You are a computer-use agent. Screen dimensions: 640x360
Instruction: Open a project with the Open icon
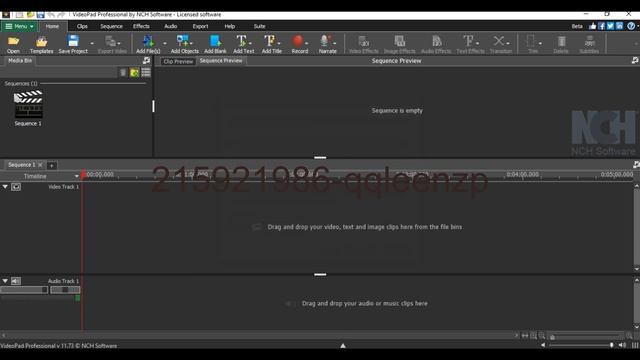click(13, 44)
